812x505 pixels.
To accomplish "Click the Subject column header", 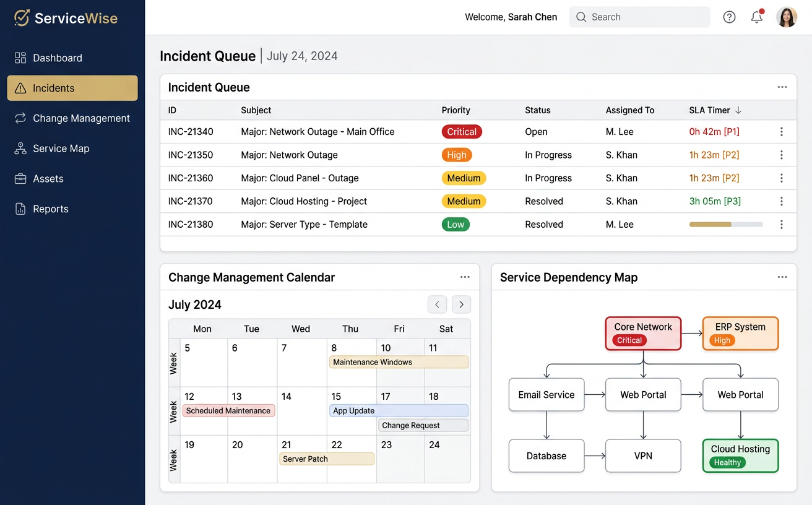I will point(256,110).
